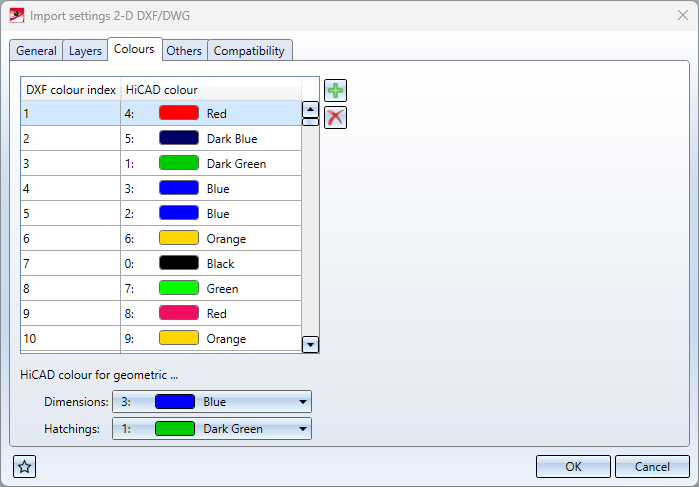Select DXF colour index cell 10
The width and height of the screenshot is (699, 487).
click(70, 338)
